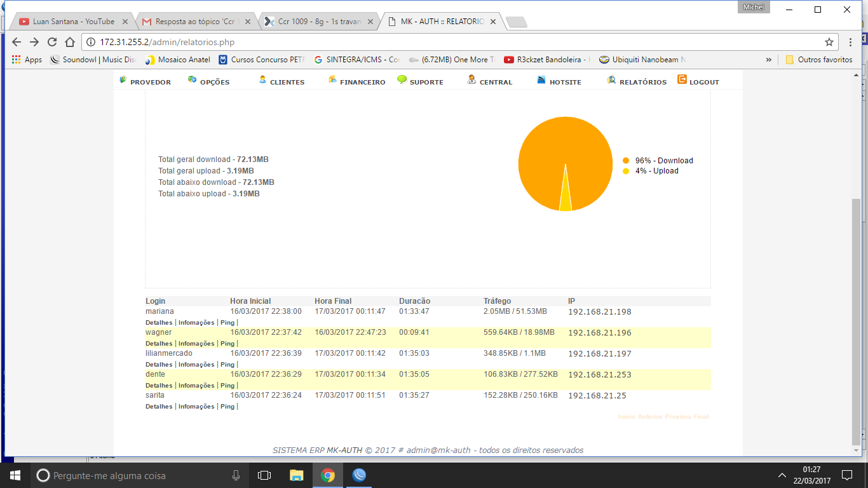Viewport: 868px width, 488px height.
Task: Open the R3ckzet Bandoleira bookmark
Action: tap(547, 60)
